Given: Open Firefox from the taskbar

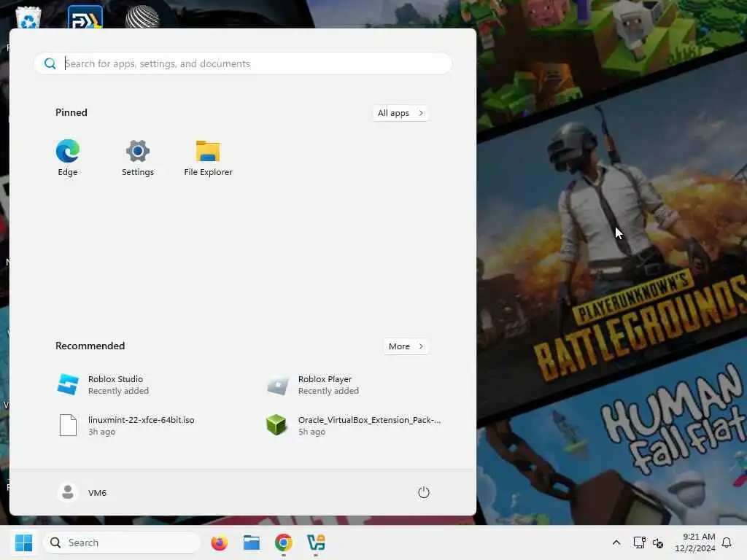Looking at the screenshot, I should [x=219, y=542].
